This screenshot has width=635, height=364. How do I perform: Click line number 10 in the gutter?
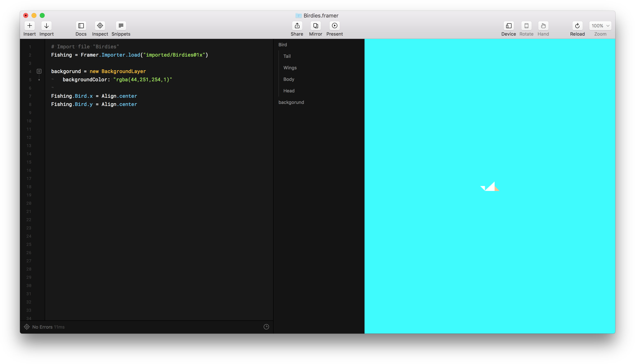29,121
